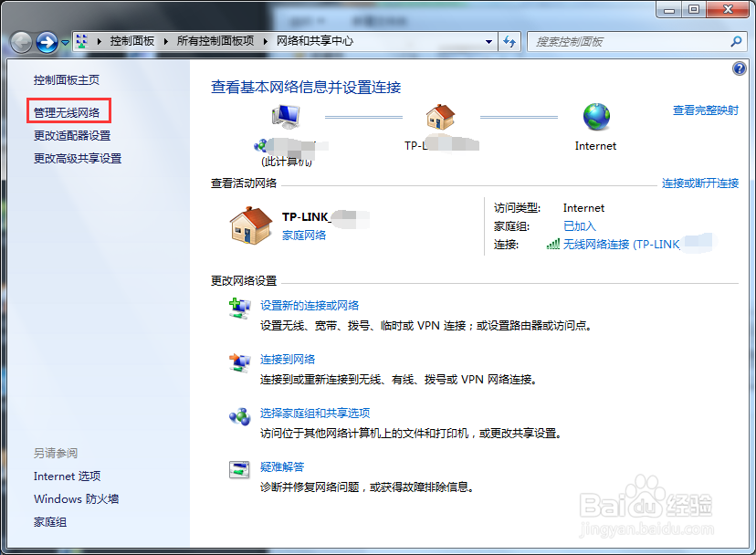Open 家庭组 in See also
This screenshot has width=756, height=555.
50,522
